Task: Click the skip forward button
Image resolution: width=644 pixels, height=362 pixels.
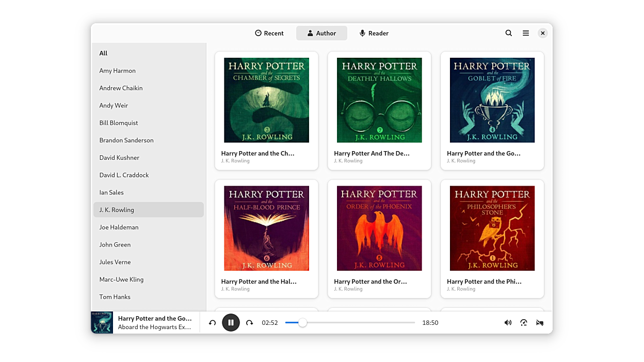Action: (250, 323)
